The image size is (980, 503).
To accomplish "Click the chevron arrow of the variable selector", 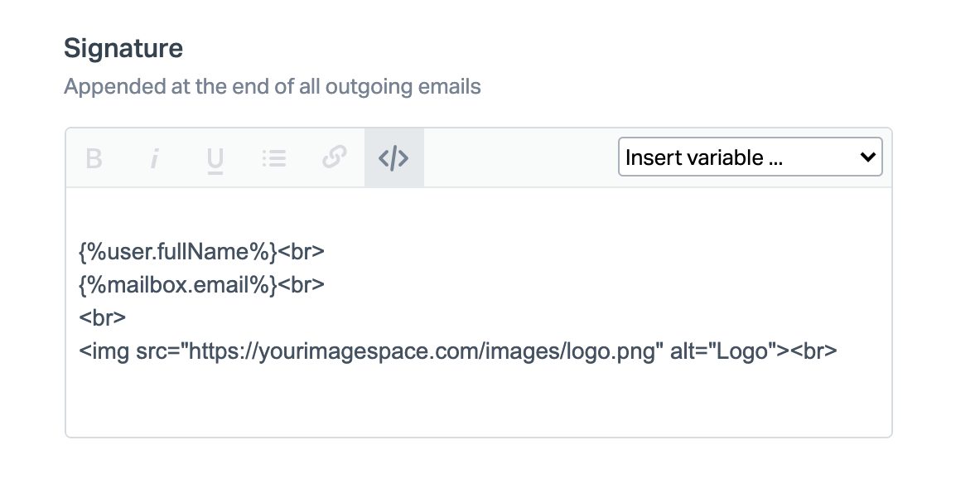I will click(x=867, y=157).
